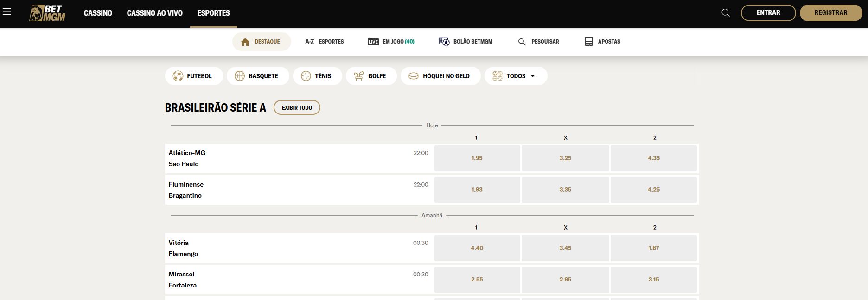The height and width of the screenshot is (300, 868).
Task: Click the Apostas betslip icon
Action: (589, 42)
